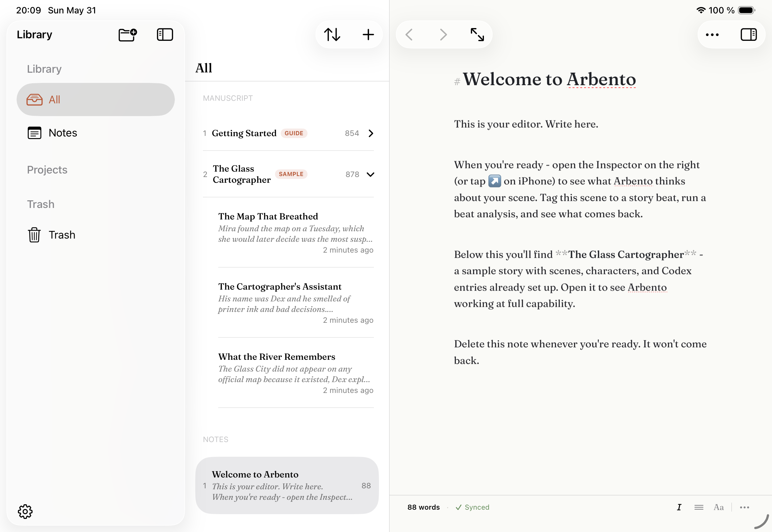772x532 pixels.
Task: Toggle italic formatting in bottom bar
Action: click(x=679, y=507)
